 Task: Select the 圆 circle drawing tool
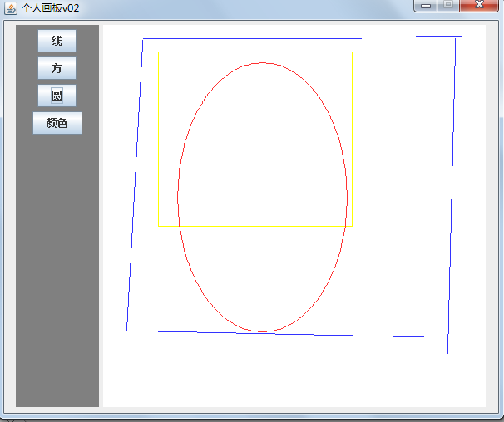pyautogui.click(x=57, y=96)
